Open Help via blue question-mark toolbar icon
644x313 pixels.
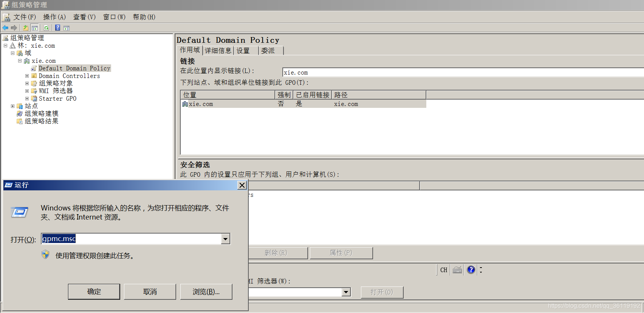click(x=57, y=28)
